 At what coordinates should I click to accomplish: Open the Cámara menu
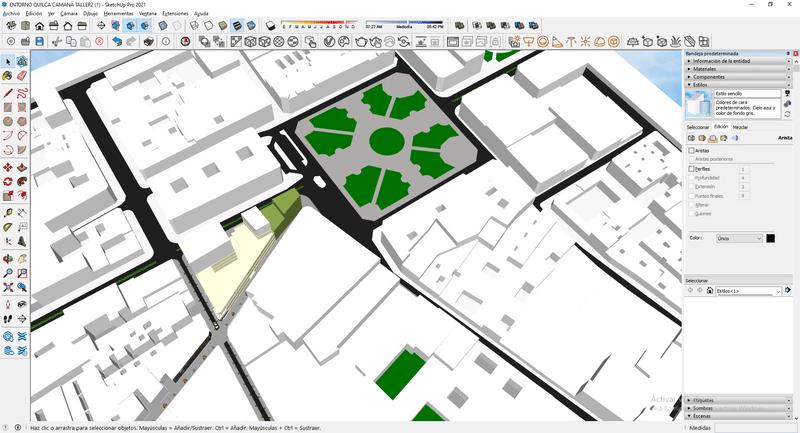[x=69, y=14]
